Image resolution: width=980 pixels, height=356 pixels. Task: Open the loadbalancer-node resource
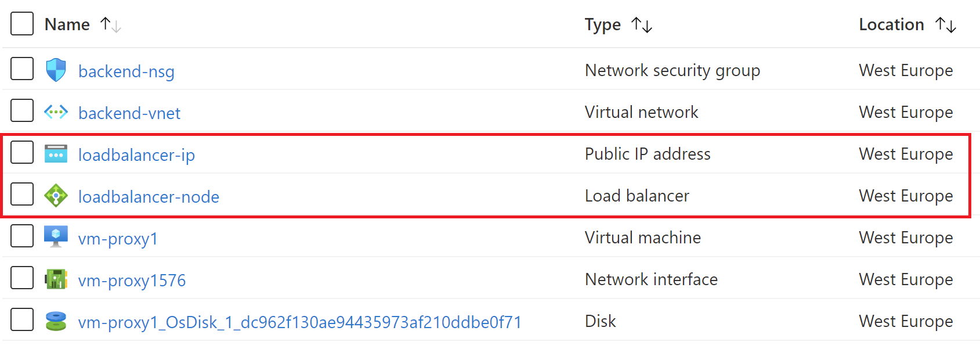pos(149,196)
